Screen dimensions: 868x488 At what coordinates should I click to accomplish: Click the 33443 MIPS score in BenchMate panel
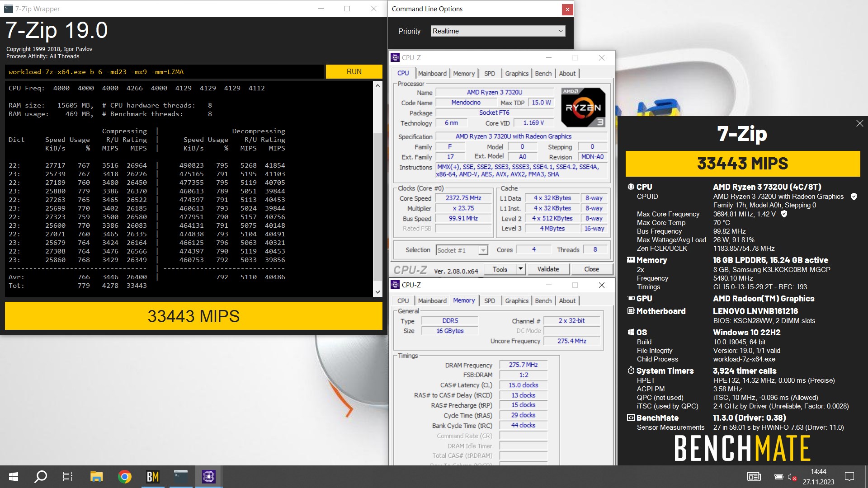pyautogui.click(x=742, y=164)
